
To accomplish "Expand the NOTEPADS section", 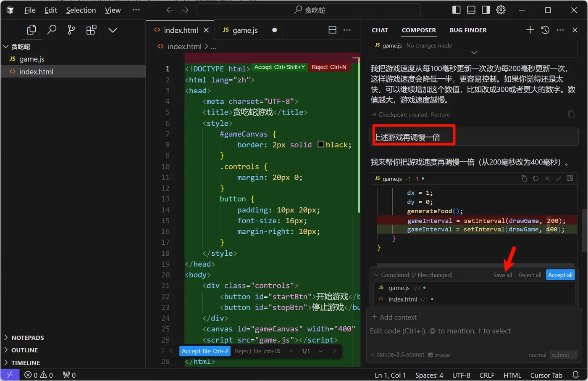I will coord(27,337).
